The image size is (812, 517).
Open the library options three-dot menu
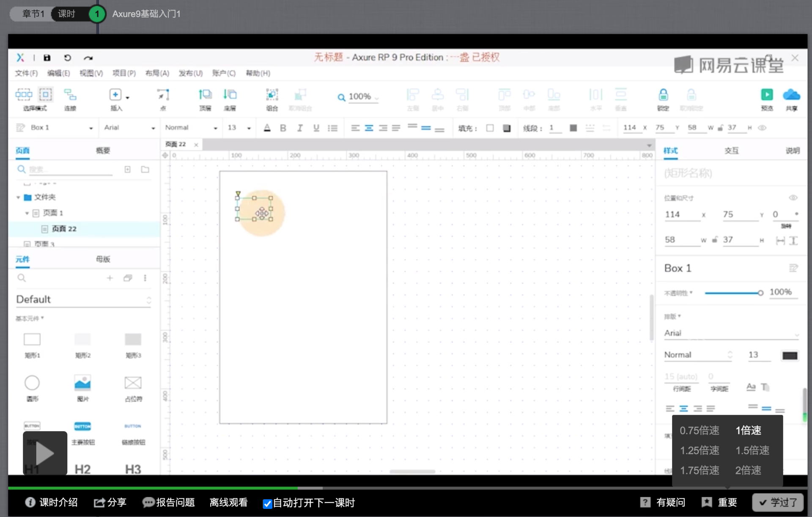(145, 278)
